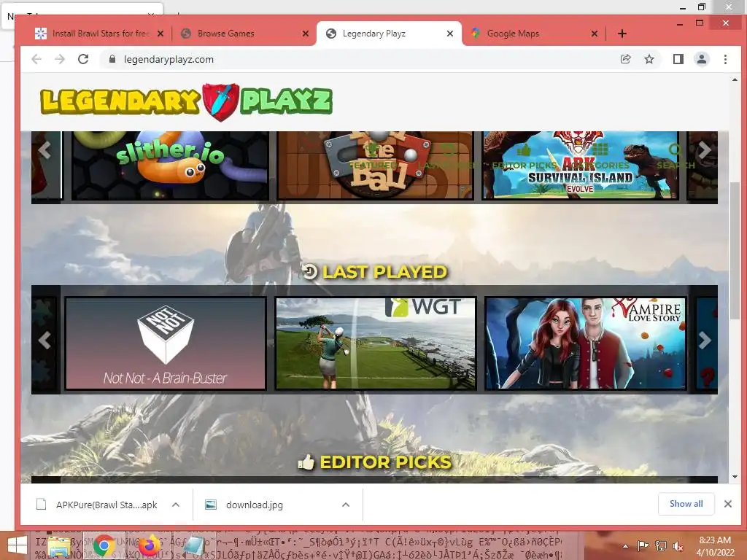Close the Legendary Playz tab
This screenshot has height=560, width=747.
[449, 34]
